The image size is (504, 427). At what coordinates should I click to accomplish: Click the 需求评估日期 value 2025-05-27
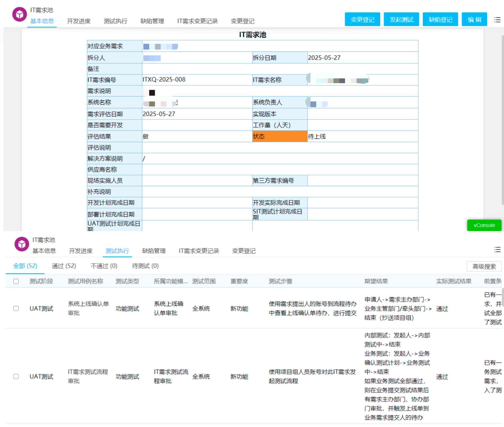[159, 114]
